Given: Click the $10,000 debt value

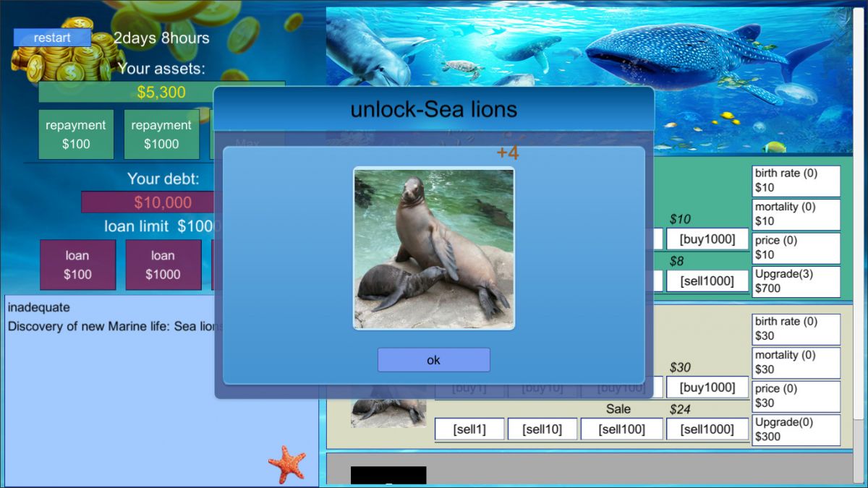Looking at the screenshot, I should click(163, 202).
